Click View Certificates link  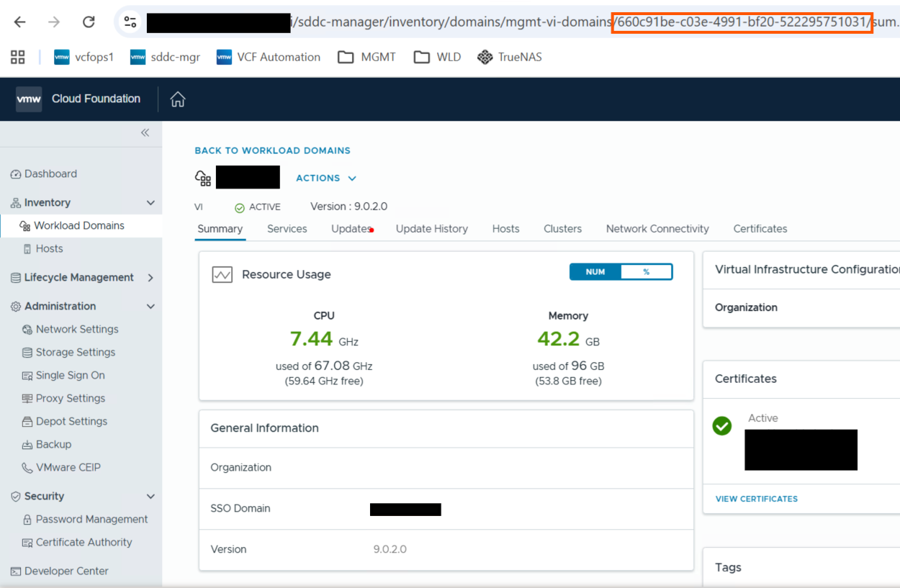pyautogui.click(x=757, y=499)
